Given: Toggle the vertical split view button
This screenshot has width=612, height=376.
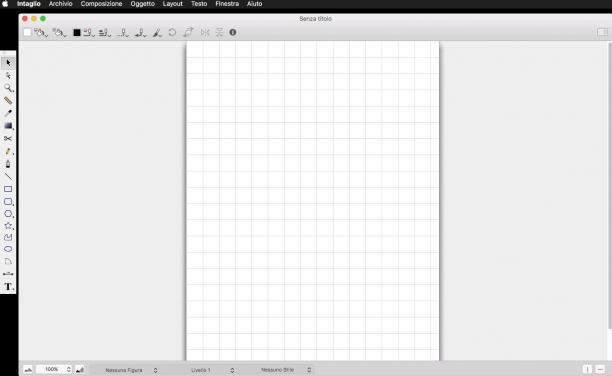Looking at the screenshot, I should click(587, 369).
